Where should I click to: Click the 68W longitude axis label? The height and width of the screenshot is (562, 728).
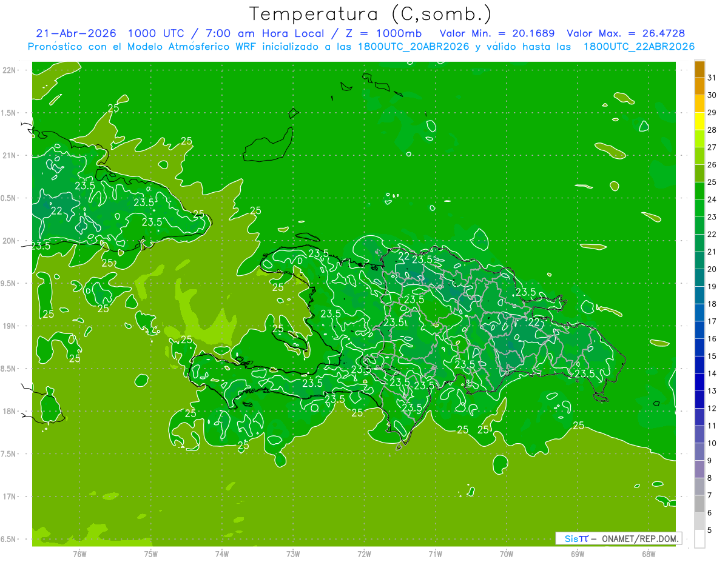[x=648, y=554]
